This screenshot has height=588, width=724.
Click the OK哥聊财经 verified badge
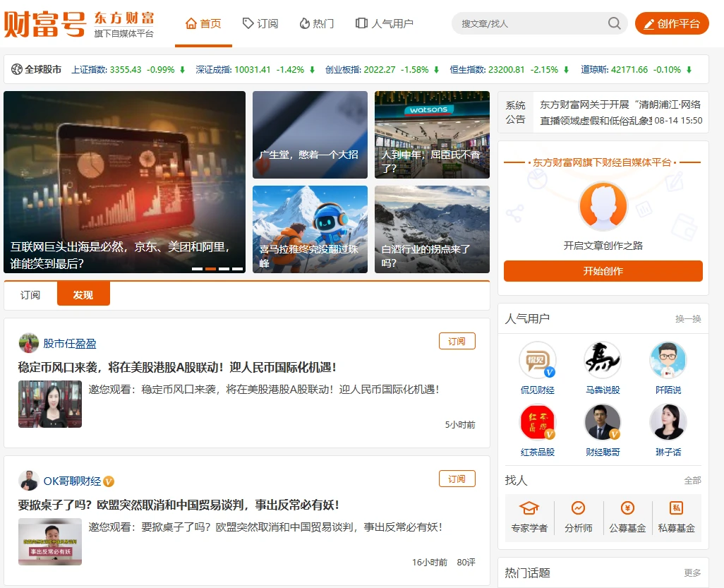click(109, 481)
